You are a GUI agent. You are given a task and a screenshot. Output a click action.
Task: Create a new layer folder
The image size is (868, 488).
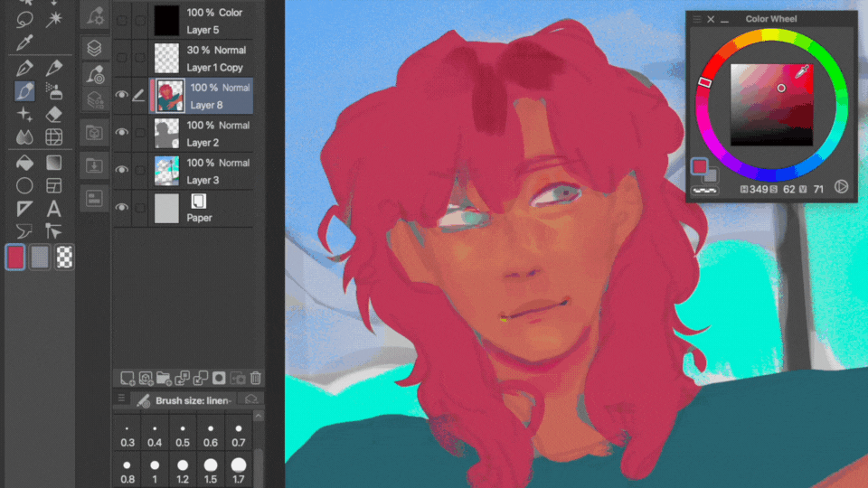coord(164,379)
